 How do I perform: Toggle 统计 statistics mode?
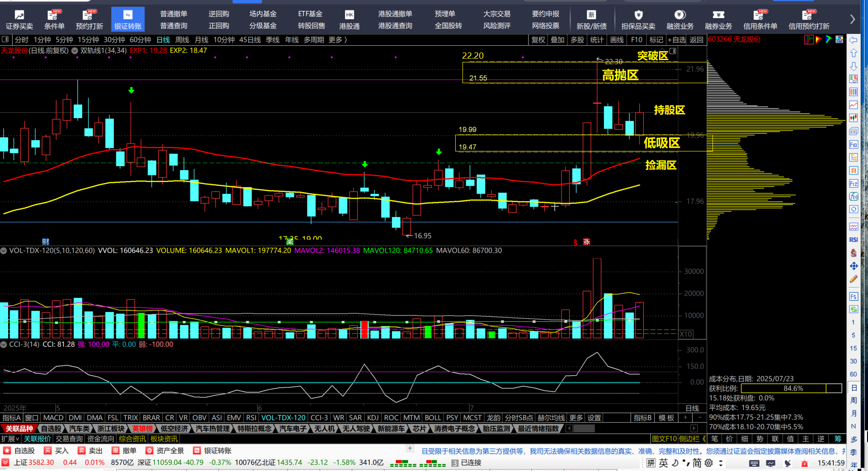point(597,40)
